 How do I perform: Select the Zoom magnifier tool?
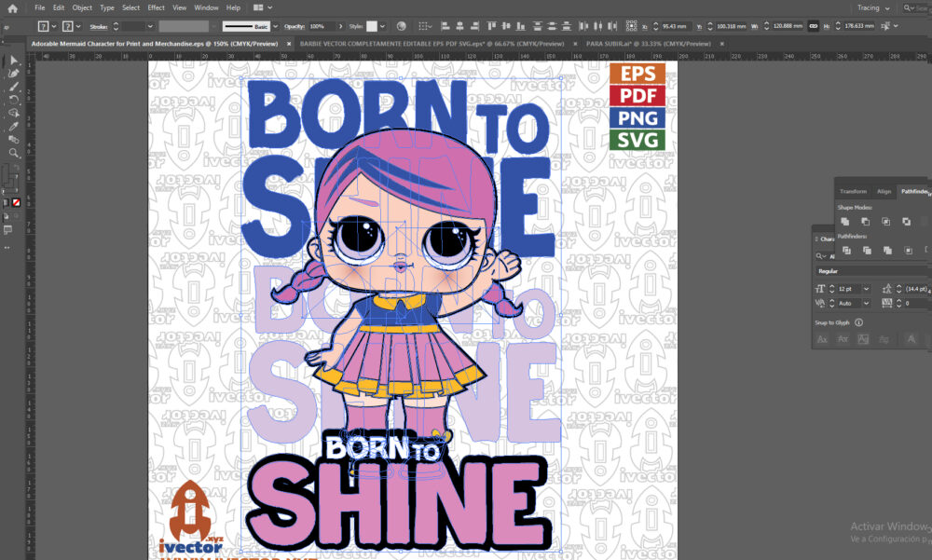14,153
